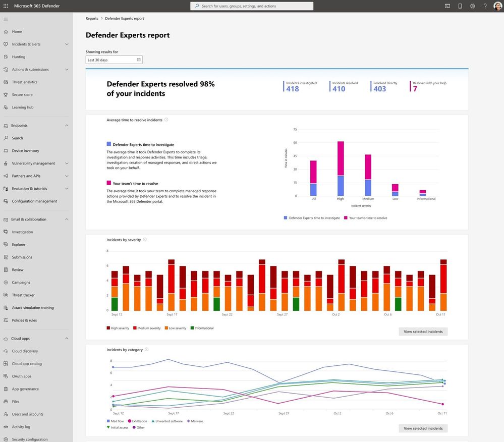
Task: Expand the Actions & submissions chevron
Action: pyautogui.click(x=67, y=70)
